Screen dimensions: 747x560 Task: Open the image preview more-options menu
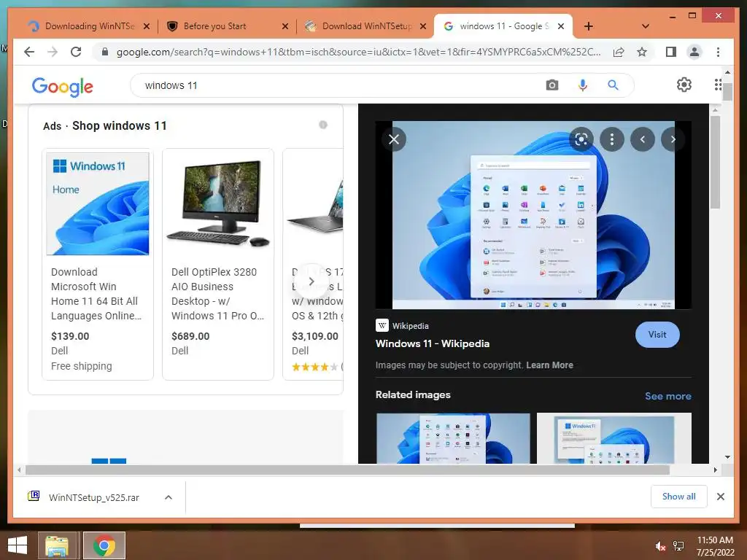click(x=612, y=139)
